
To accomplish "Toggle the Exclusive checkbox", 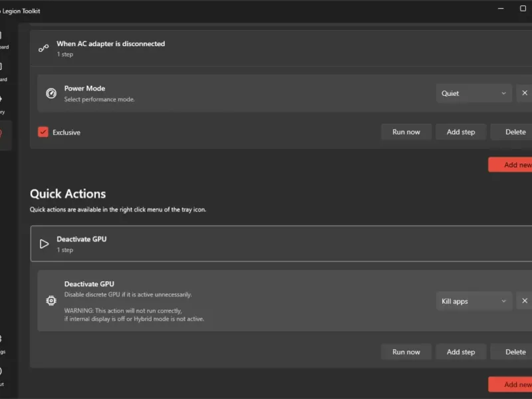I will point(43,132).
